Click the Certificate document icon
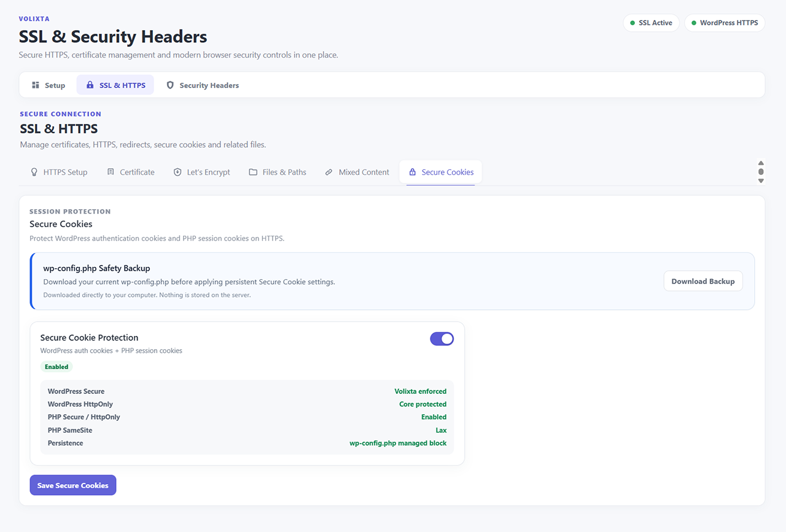This screenshot has width=786, height=532. pos(111,172)
